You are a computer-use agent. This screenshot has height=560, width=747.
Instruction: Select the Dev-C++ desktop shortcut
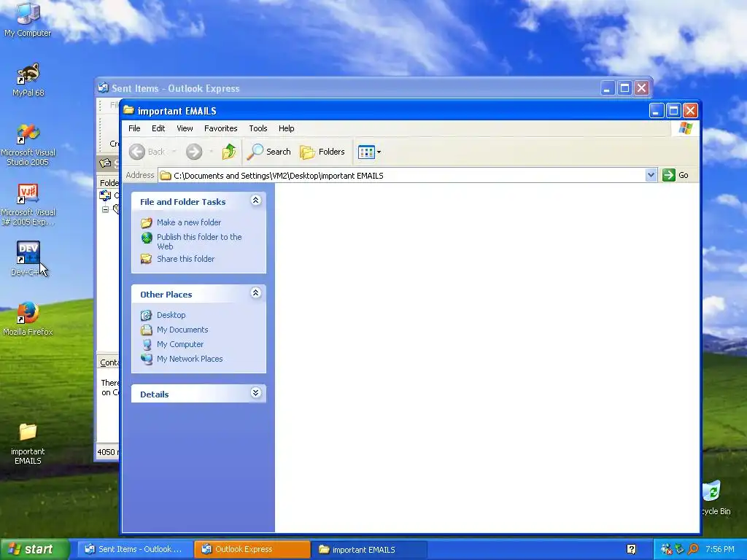28,259
